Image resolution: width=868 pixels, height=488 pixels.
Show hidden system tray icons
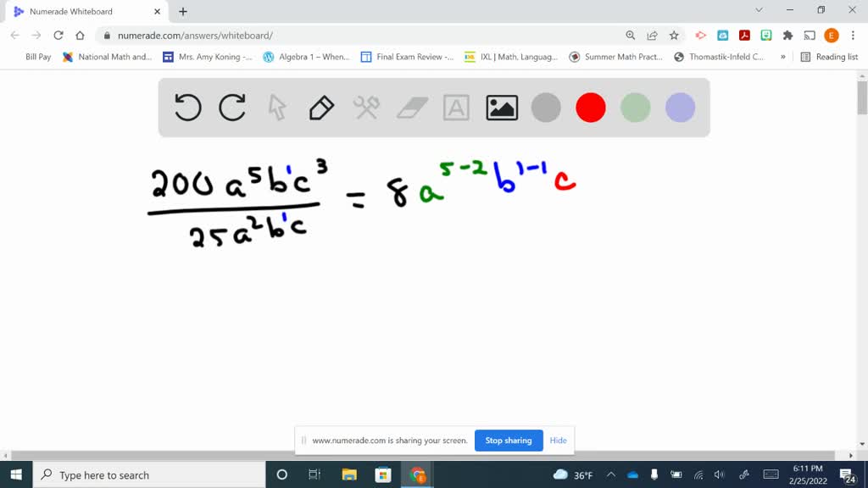(610, 474)
